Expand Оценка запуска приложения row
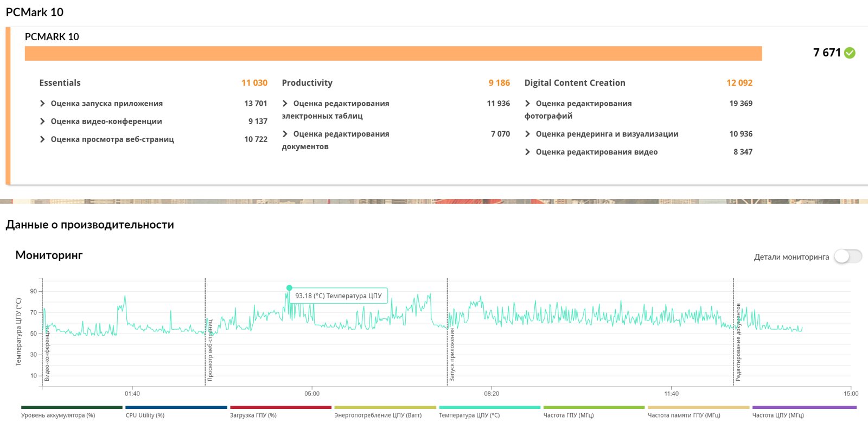The height and width of the screenshot is (423, 868). coord(42,104)
